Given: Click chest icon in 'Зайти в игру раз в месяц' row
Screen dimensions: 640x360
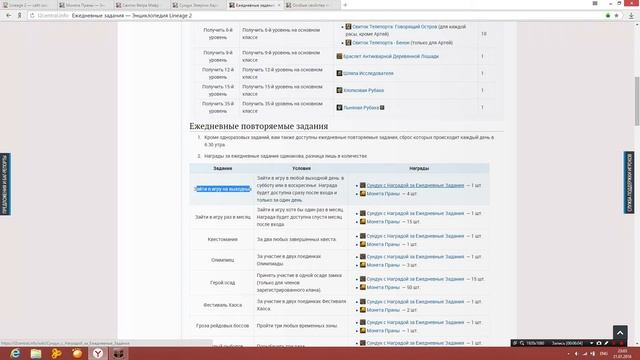Looking at the screenshot, I should [362, 213].
